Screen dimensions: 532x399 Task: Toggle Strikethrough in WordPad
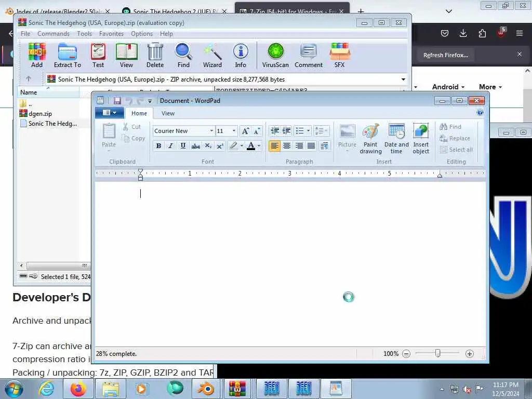click(x=195, y=146)
